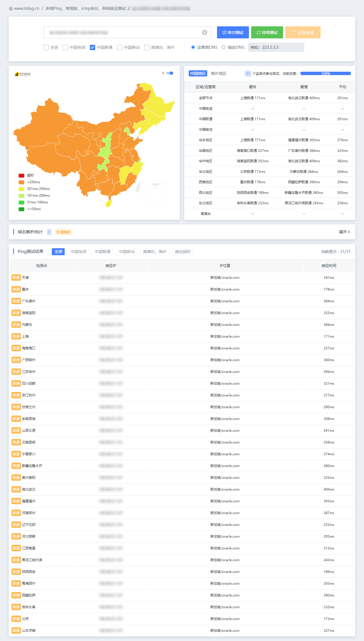Click the 171ms value in 上海 row
The image size is (364, 641).
coord(329,336)
